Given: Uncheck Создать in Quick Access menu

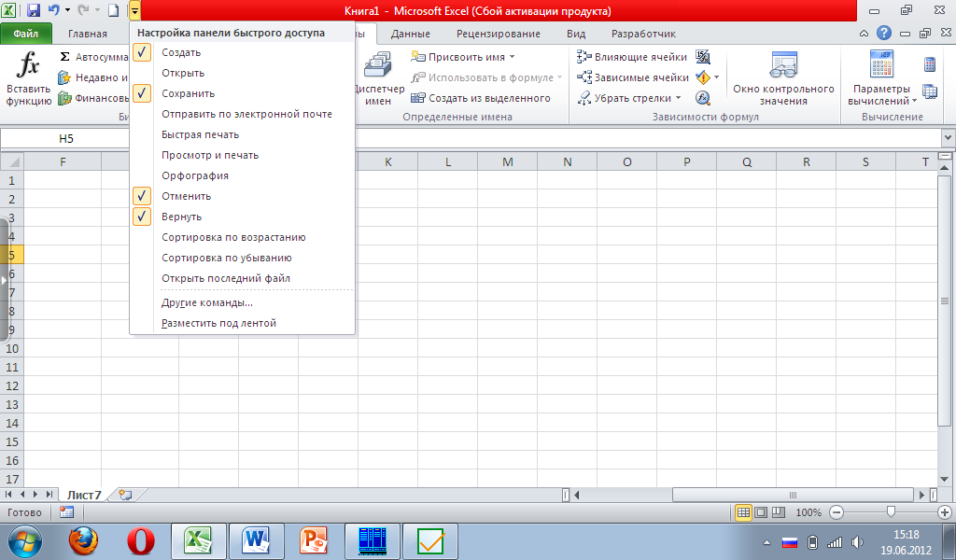Looking at the screenshot, I should (x=242, y=52).
